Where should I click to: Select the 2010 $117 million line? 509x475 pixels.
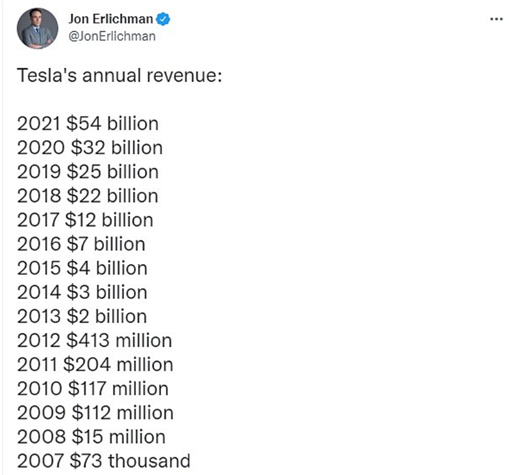coord(93,389)
